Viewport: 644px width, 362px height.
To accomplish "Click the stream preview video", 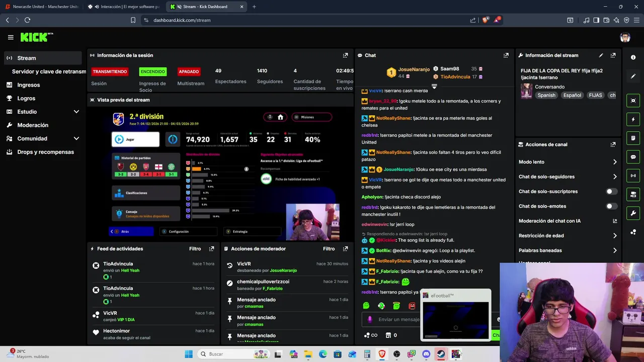I will click(220, 174).
